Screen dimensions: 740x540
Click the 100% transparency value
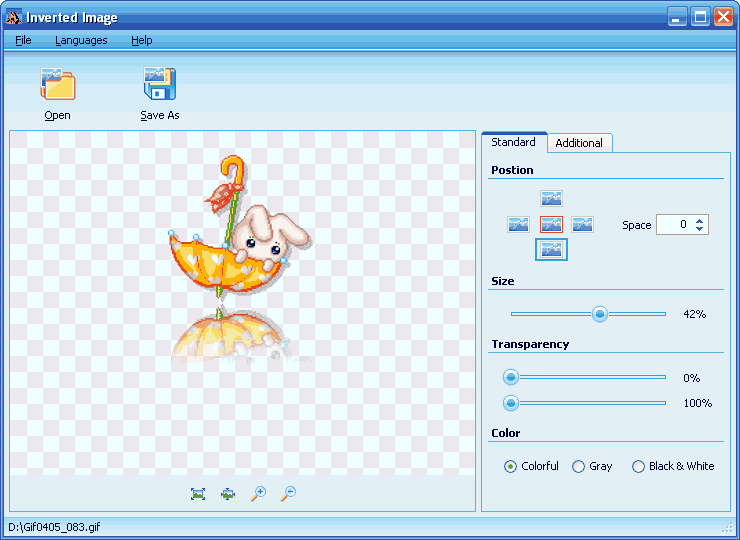click(x=698, y=404)
